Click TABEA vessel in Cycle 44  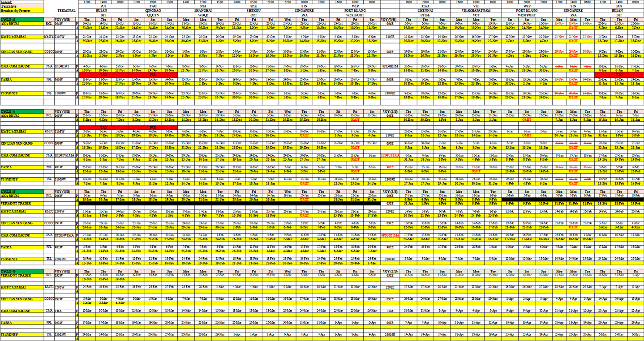[x=22, y=167]
